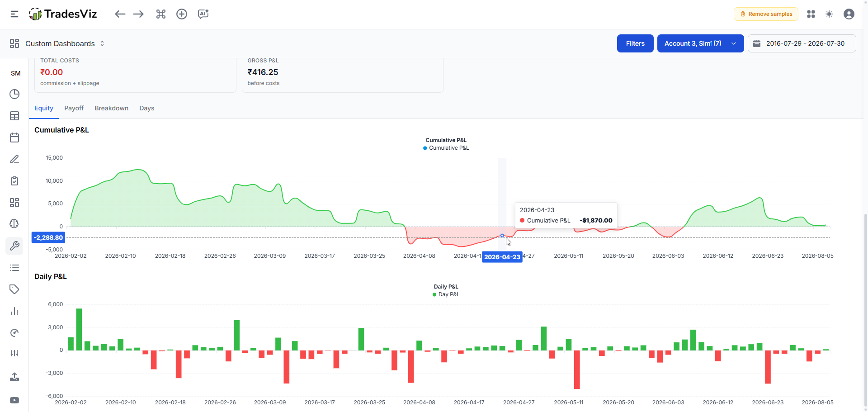Click the TradesViz logo
The height and width of the screenshot is (412, 868).
click(63, 14)
